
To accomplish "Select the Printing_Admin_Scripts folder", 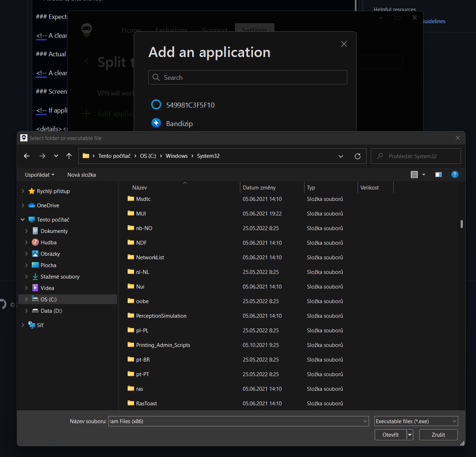I will 163,345.
